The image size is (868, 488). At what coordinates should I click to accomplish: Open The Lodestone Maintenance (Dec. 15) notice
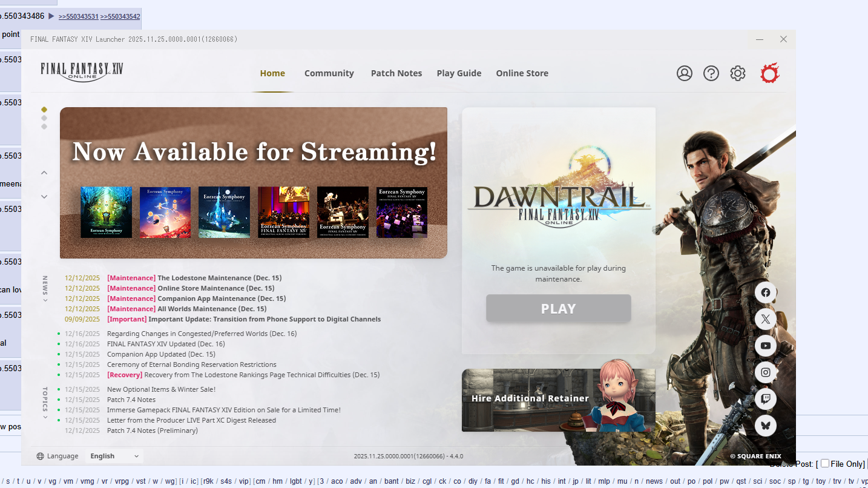(x=194, y=278)
